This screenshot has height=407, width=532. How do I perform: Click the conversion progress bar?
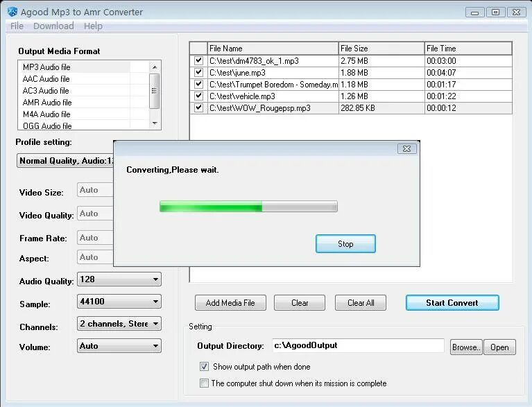(x=248, y=206)
